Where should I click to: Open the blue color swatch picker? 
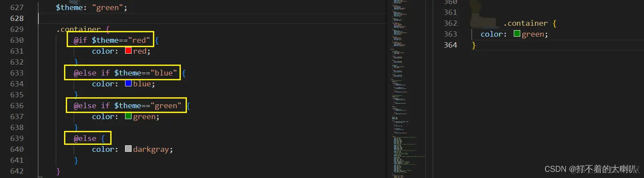(129, 84)
